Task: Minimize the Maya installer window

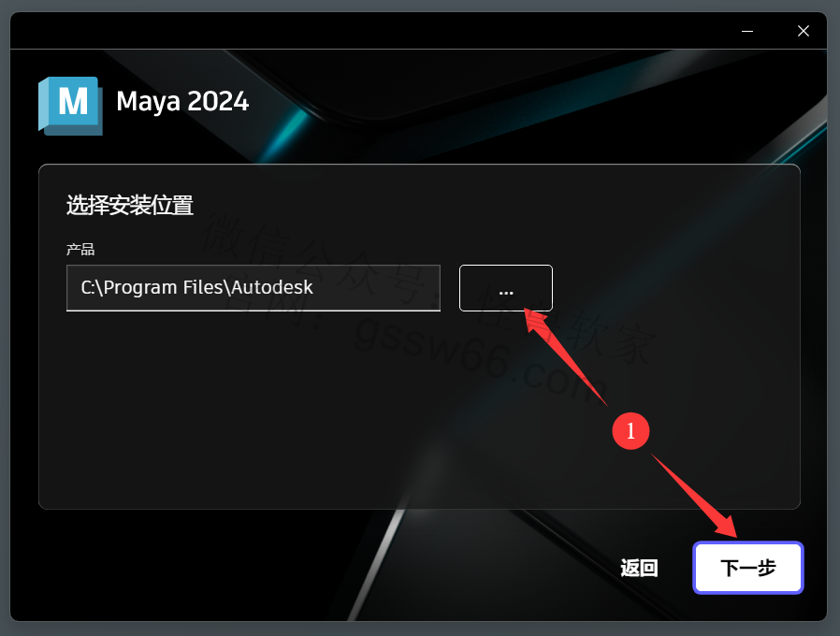Action: [x=747, y=31]
